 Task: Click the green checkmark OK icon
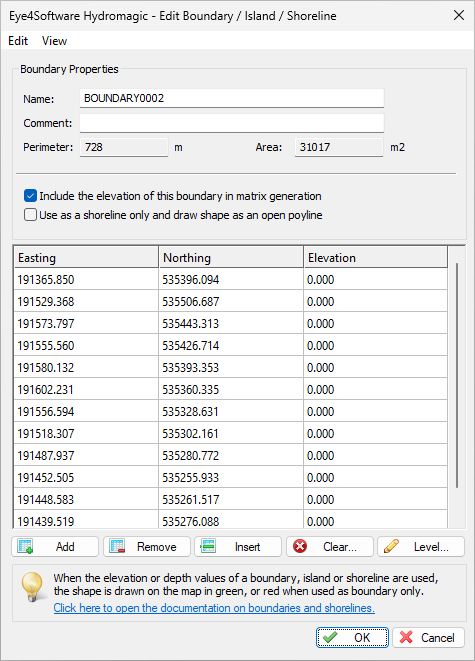coord(330,637)
